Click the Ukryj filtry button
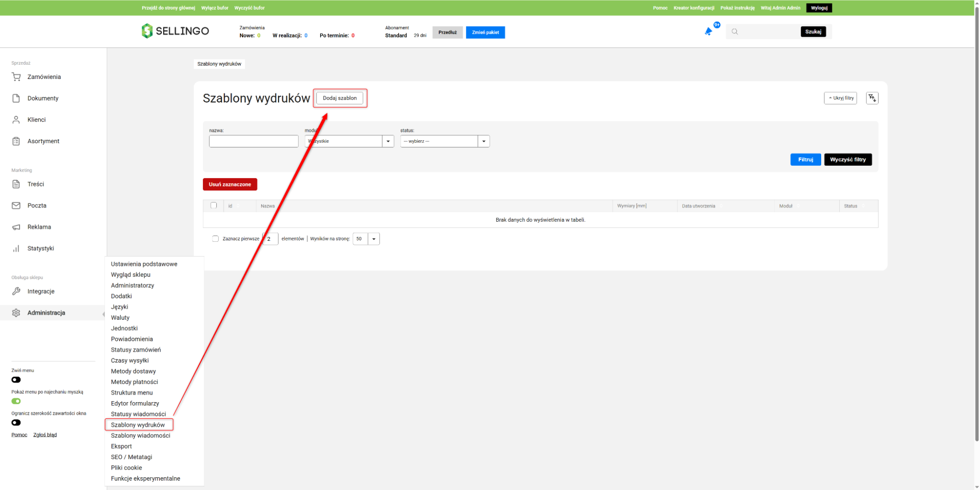Viewport: 980px width, 490px height. click(840, 98)
